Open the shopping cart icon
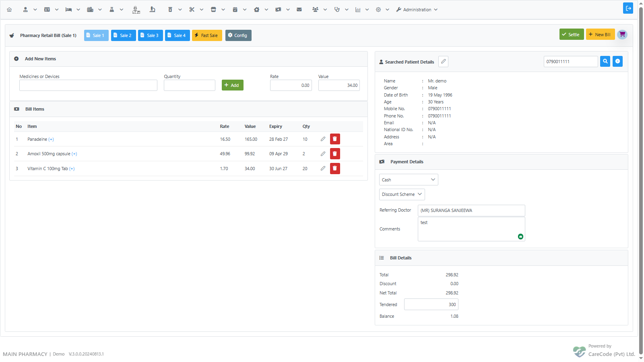Screen dimensions: 644x362 622,35
